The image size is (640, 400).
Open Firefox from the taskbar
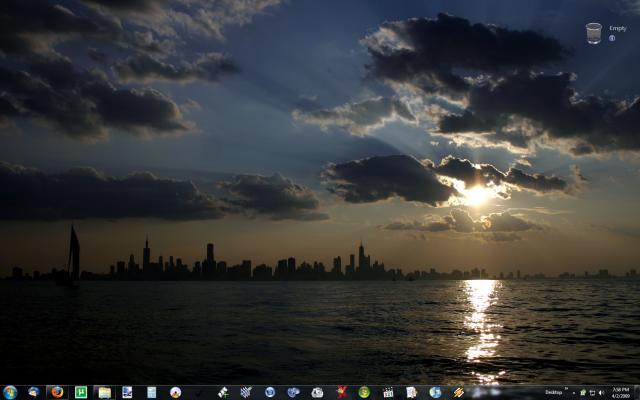[x=57, y=392]
